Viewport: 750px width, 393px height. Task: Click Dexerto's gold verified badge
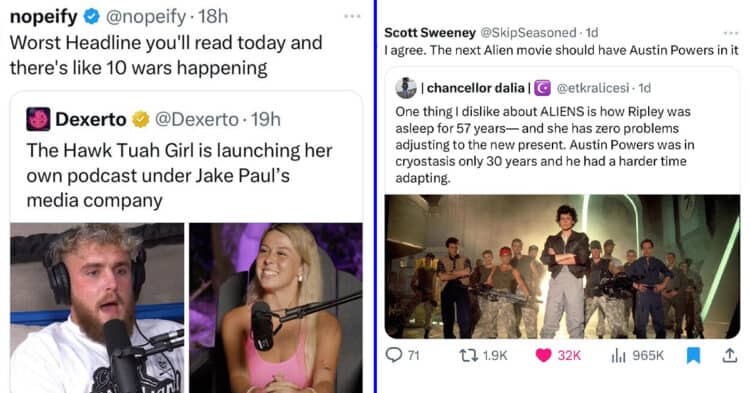[141, 119]
